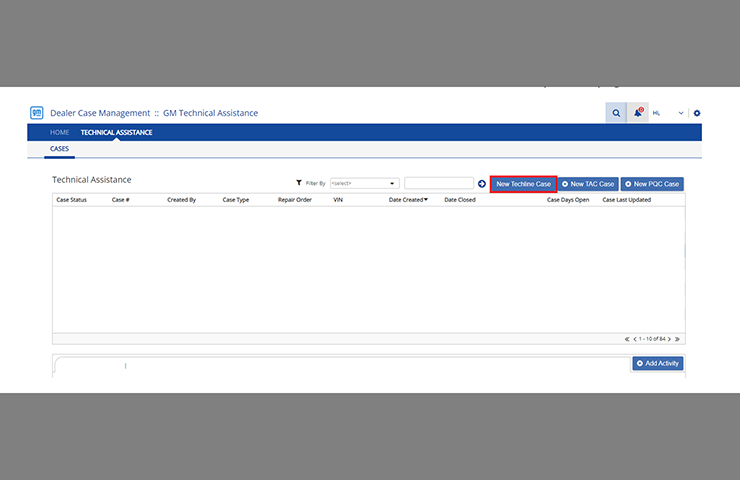Sort by Date Created column
The image size is (740, 480).
408,200
